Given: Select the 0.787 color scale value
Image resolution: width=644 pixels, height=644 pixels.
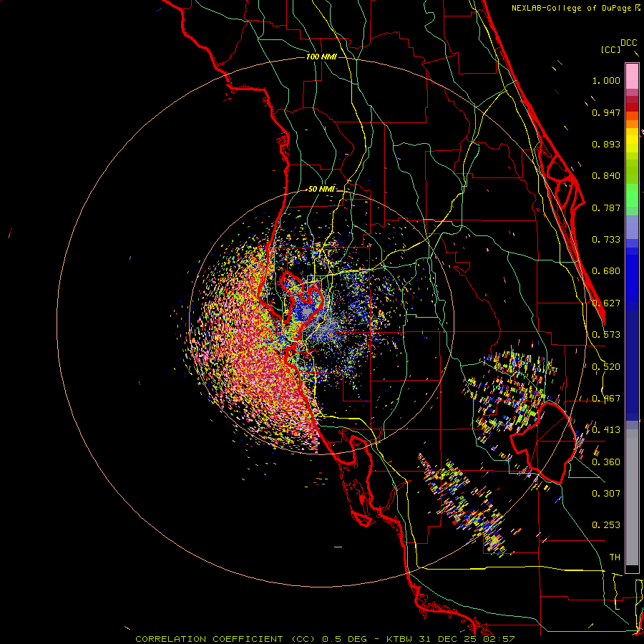Looking at the screenshot, I should coord(606,208).
